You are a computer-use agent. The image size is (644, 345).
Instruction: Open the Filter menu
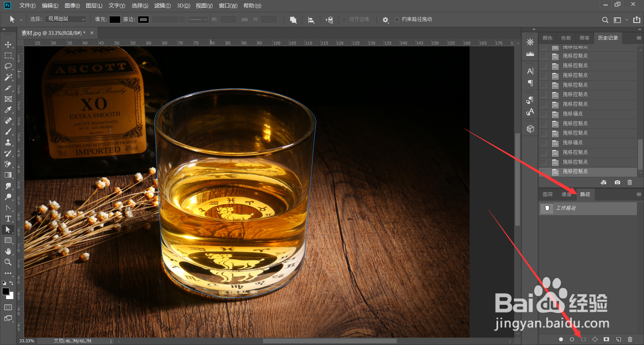pos(162,6)
